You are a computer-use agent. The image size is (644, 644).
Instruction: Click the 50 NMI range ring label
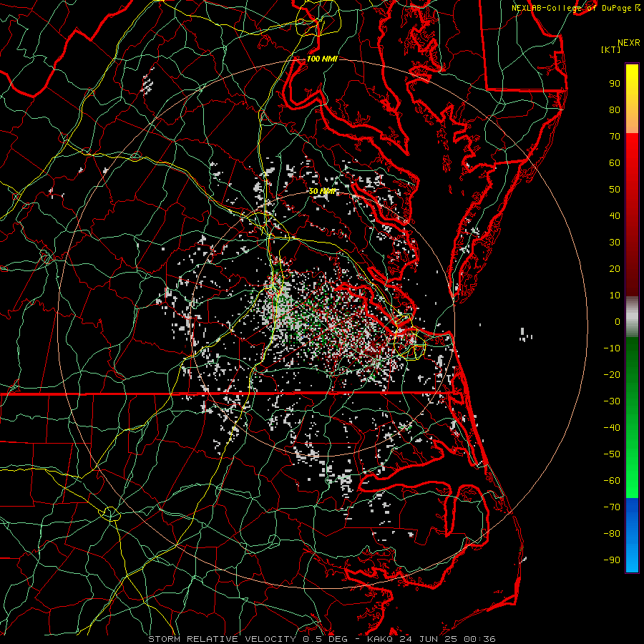click(322, 191)
